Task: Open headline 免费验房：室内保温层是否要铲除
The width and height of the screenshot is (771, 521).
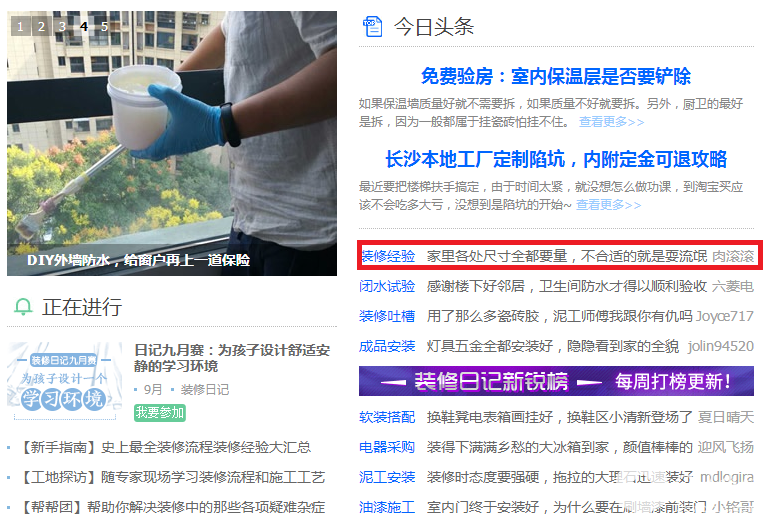Action: tap(556, 76)
